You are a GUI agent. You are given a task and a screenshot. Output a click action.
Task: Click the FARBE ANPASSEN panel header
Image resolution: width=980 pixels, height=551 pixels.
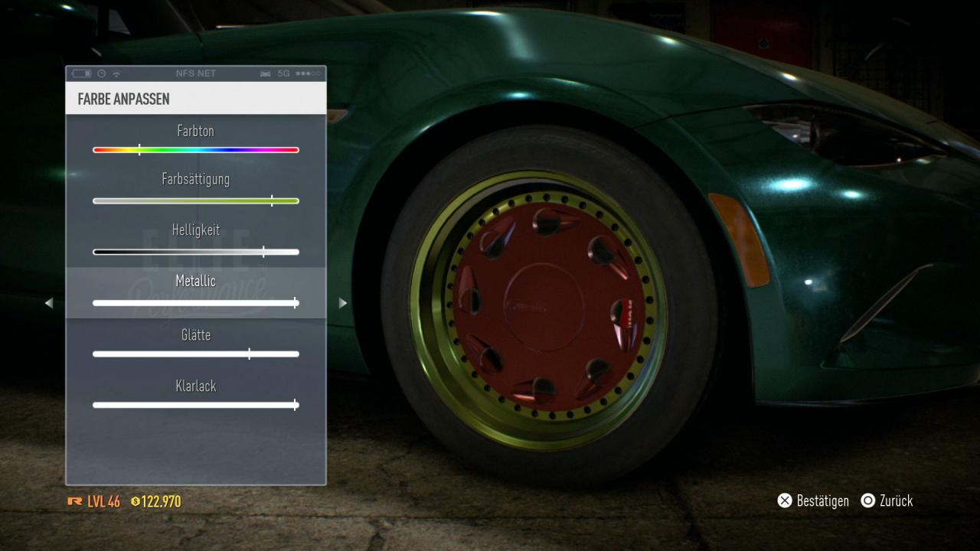click(x=196, y=99)
